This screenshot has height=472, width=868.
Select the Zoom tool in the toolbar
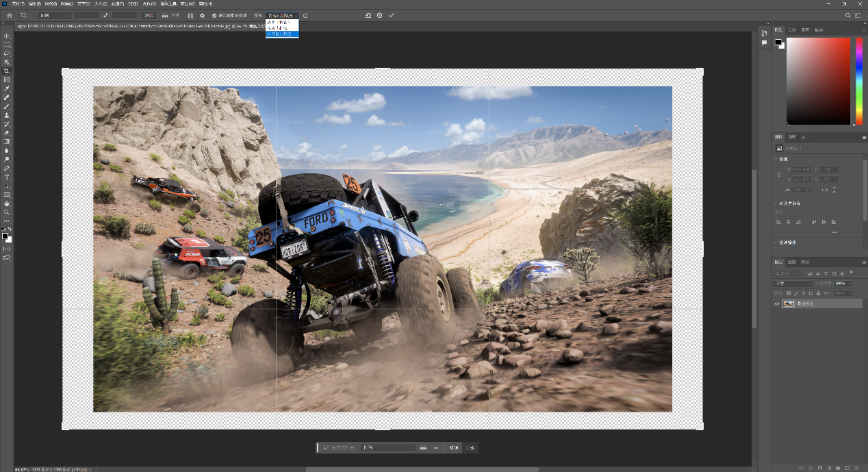pyautogui.click(x=7, y=212)
